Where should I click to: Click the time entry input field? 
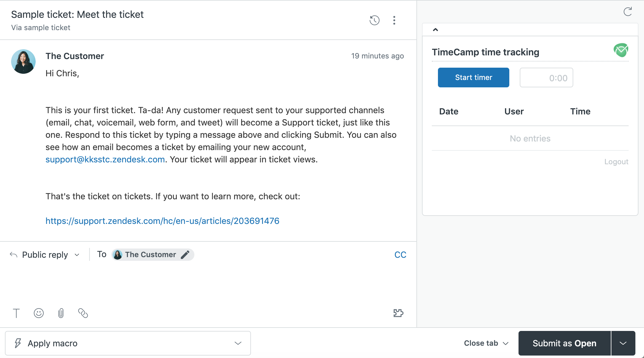click(546, 77)
